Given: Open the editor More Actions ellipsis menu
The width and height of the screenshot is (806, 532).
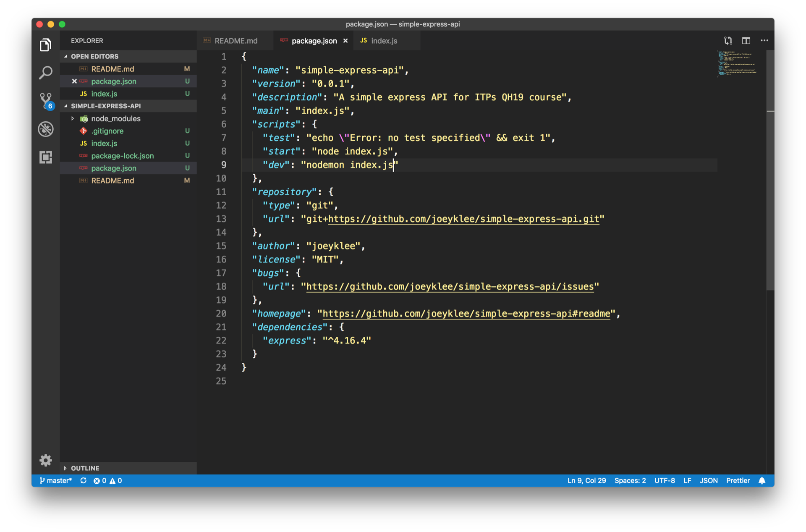Looking at the screenshot, I should pos(764,41).
